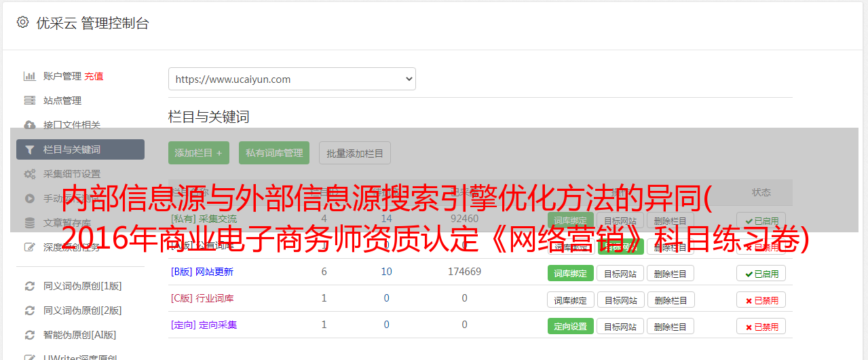Click the database icon for 文章暂存库
Image resolution: width=868 pixels, height=360 pixels.
pyautogui.click(x=30, y=223)
